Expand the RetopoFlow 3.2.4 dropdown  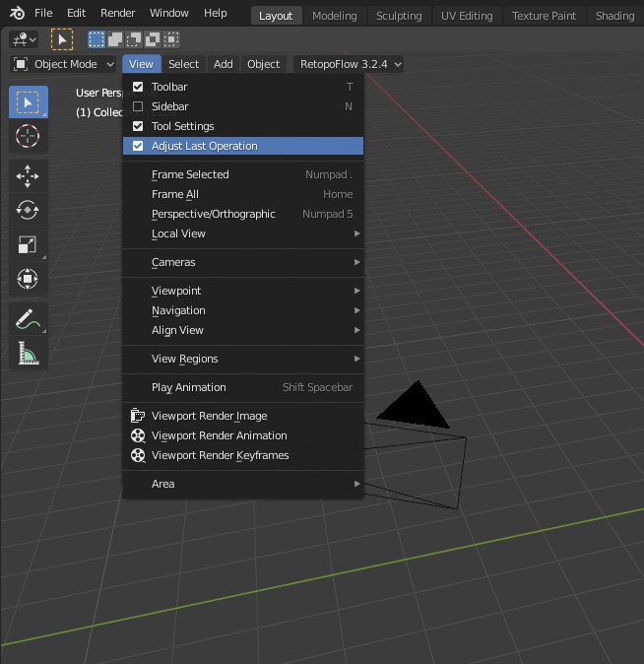click(350, 64)
